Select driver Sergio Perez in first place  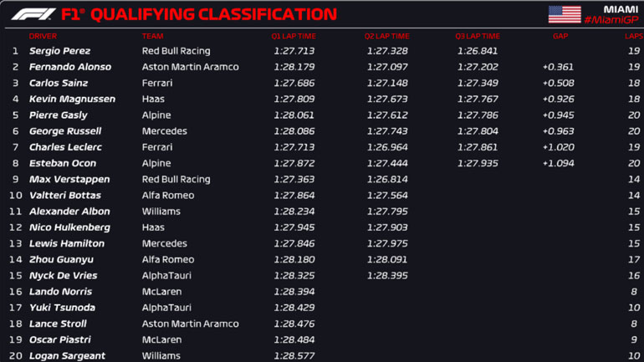tap(59, 51)
